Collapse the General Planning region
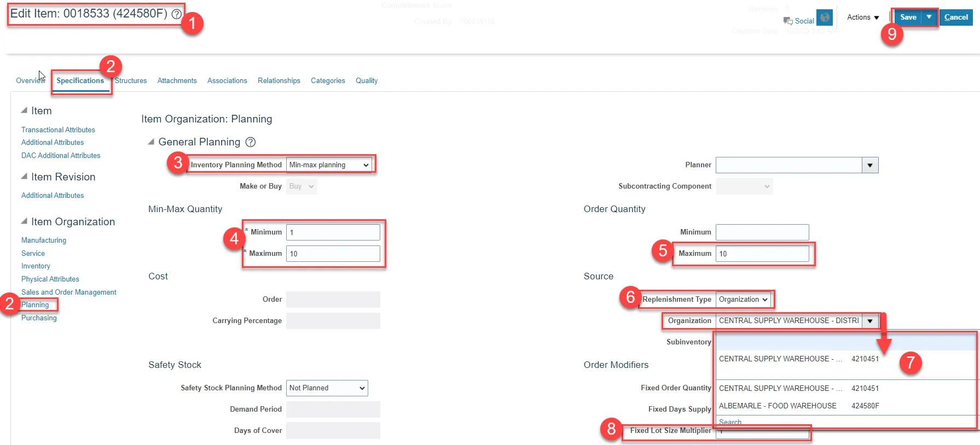980x445 pixels. pos(151,142)
